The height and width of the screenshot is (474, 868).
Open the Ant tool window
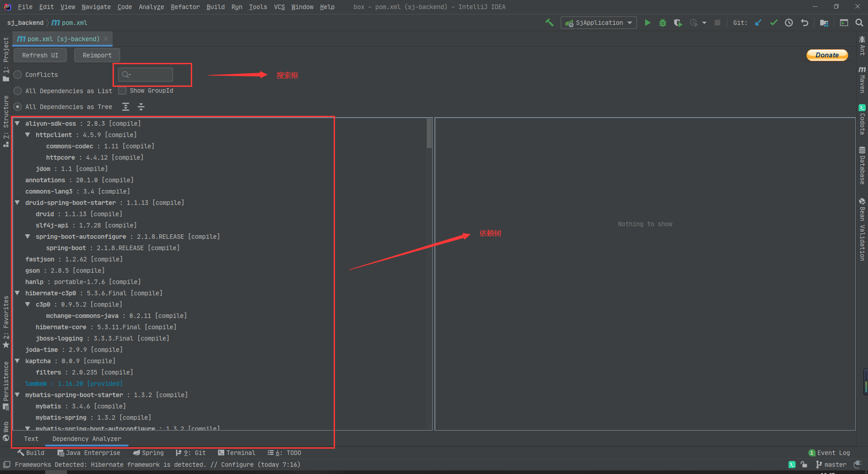coord(862,45)
